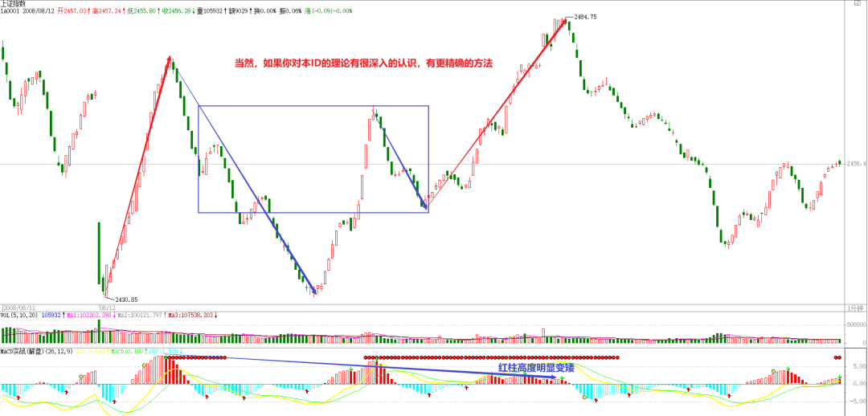The height and width of the screenshot is (416, 868).
Task: Click the 08/12 date marker on time axis
Action: click(107, 308)
